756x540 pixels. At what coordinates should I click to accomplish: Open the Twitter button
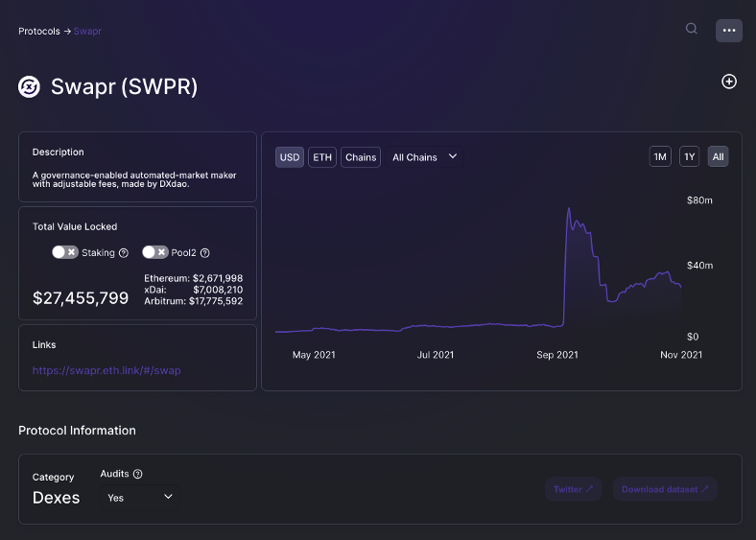(574, 489)
